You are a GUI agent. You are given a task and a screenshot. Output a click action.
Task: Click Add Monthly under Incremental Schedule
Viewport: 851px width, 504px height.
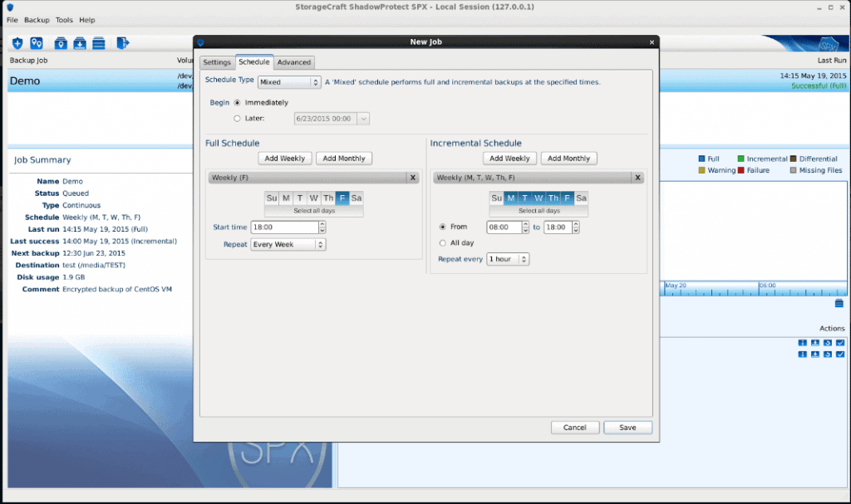click(x=568, y=158)
